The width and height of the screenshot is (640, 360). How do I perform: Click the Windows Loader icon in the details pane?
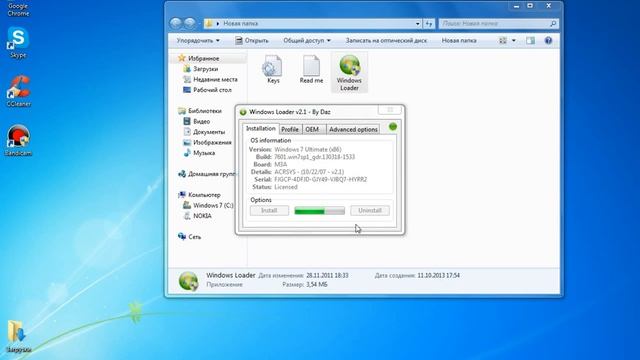(x=189, y=281)
